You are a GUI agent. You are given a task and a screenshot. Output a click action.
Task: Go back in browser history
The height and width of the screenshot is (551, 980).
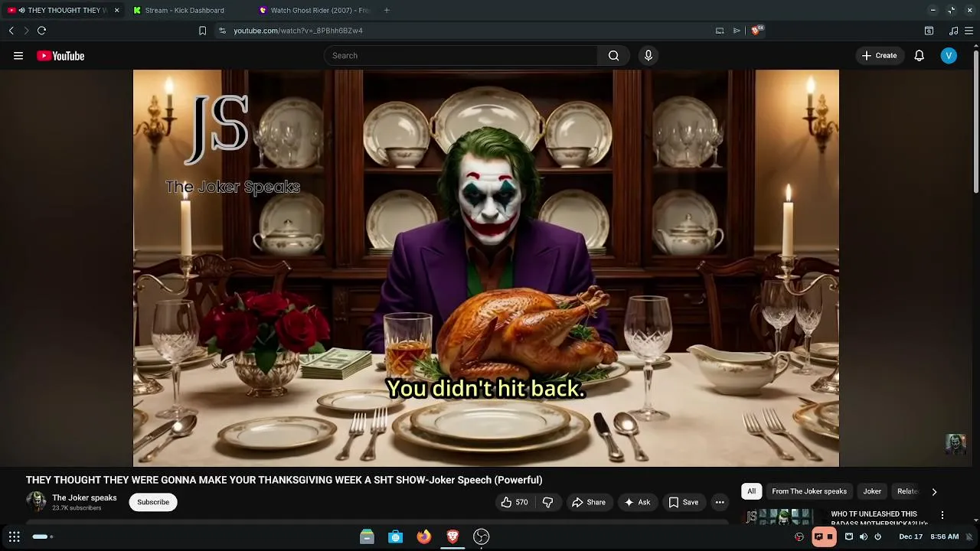pos(11,31)
